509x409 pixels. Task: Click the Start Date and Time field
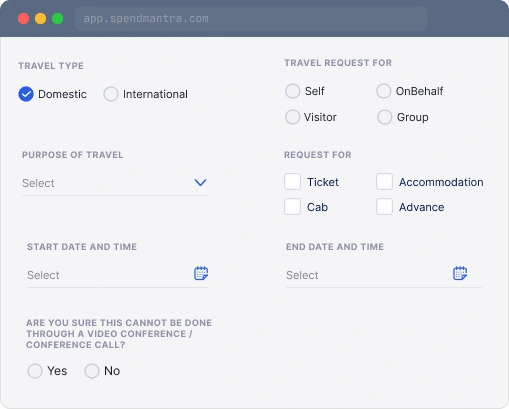(118, 275)
